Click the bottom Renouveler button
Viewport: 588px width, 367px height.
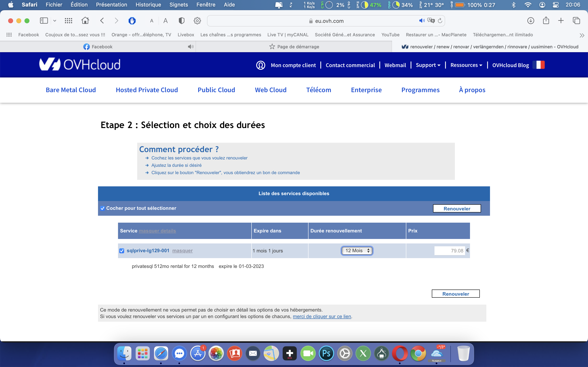tap(455, 294)
